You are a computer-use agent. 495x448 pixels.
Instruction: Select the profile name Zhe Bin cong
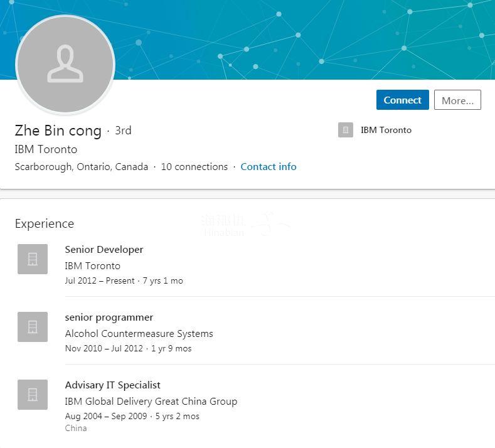pyautogui.click(x=58, y=131)
